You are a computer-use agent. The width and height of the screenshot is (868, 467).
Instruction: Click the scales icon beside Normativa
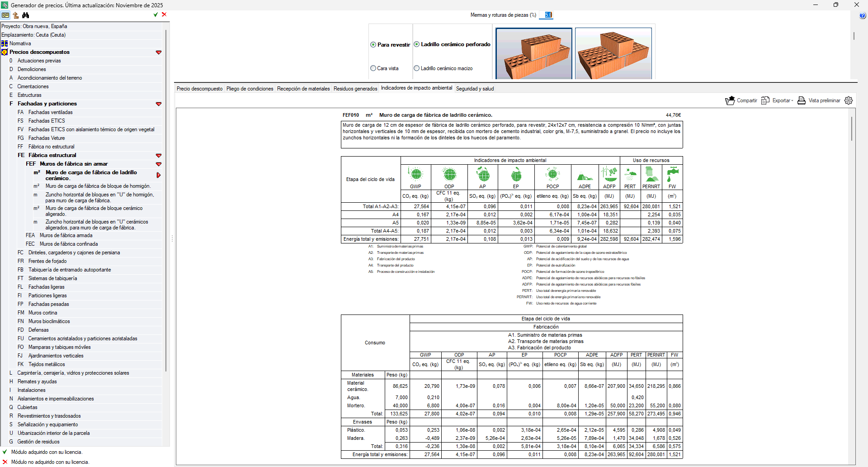(5, 43)
